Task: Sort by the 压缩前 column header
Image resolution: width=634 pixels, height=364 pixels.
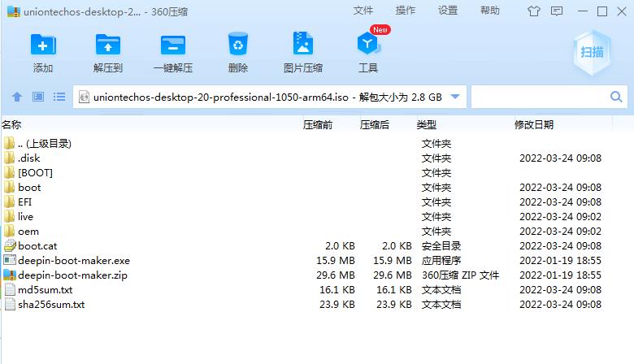Action: pyautogui.click(x=318, y=125)
